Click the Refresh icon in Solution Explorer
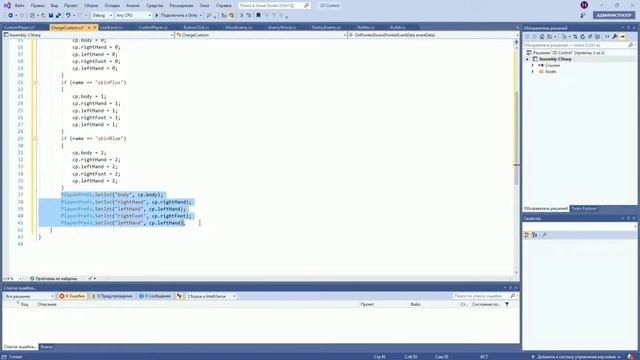Viewport: 640px width, 360px height. [x=582, y=37]
